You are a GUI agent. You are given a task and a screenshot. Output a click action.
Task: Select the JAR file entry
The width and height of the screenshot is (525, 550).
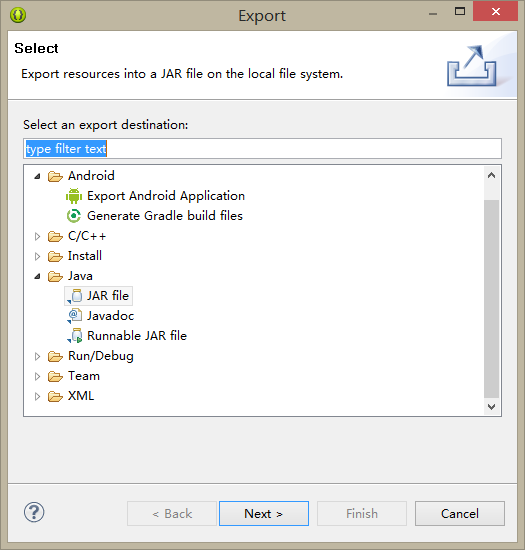click(108, 296)
